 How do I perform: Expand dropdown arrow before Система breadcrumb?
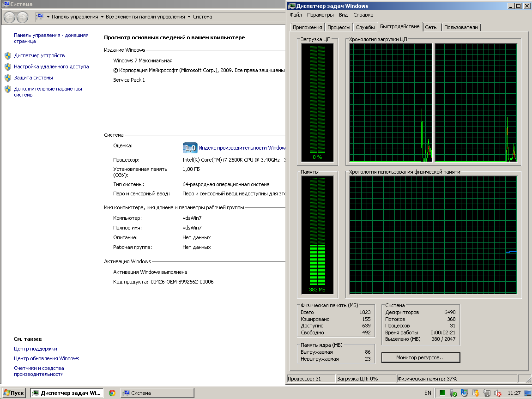tap(189, 17)
